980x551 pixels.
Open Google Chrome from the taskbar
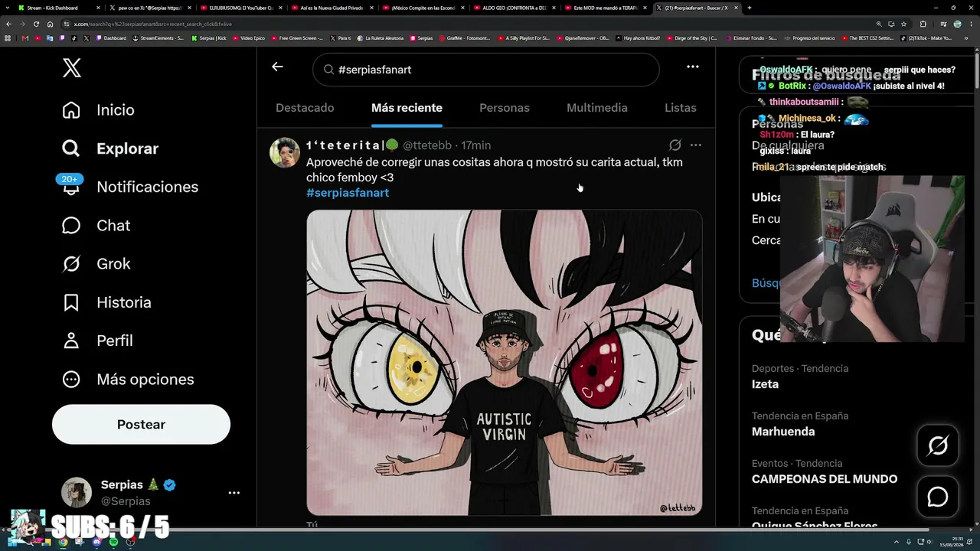click(64, 542)
